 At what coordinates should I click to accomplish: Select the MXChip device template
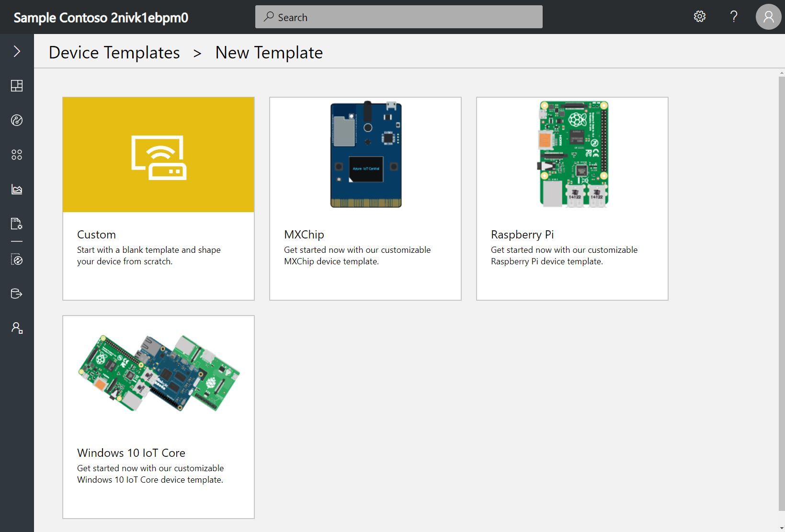365,198
